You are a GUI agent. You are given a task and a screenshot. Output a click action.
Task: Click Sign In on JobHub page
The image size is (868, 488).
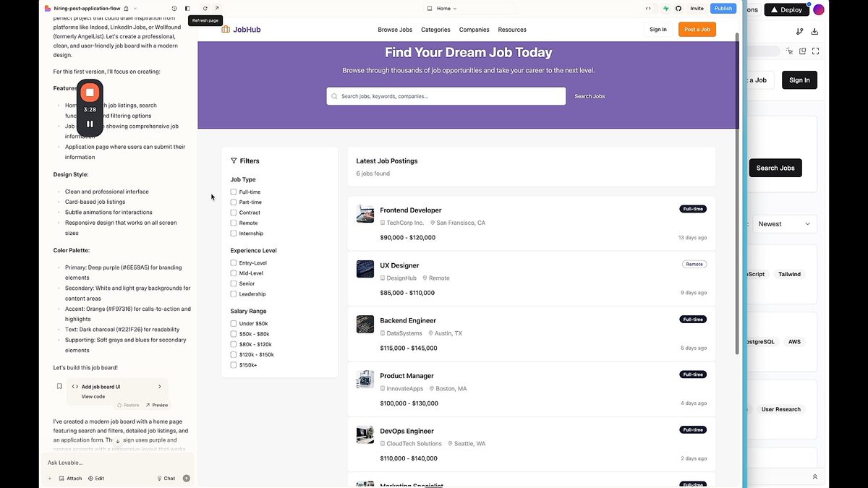658,30
